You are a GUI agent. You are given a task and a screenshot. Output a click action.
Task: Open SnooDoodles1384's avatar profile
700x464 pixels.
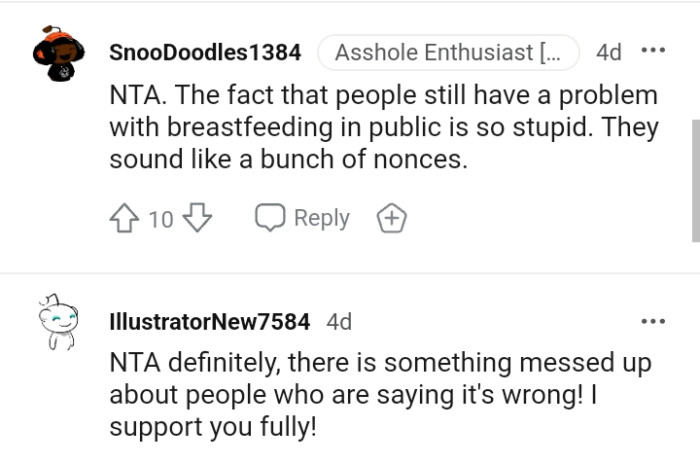(x=55, y=53)
